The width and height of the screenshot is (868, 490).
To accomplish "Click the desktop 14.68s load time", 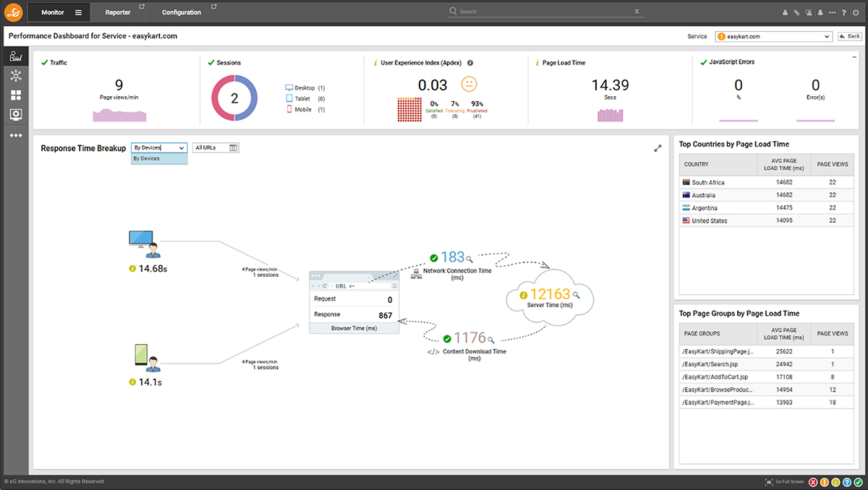I will pos(153,268).
